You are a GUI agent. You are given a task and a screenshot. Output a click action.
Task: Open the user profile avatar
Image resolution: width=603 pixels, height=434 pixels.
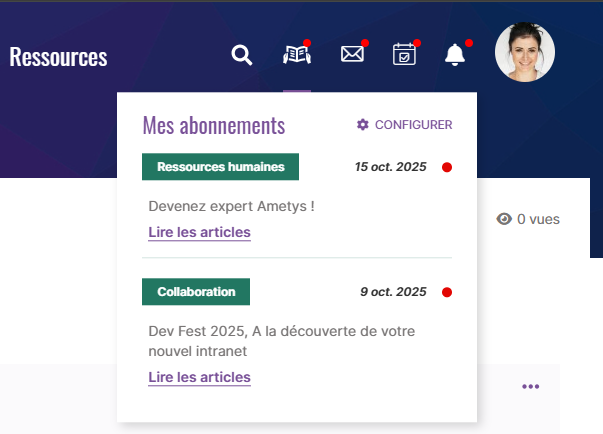click(525, 53)
